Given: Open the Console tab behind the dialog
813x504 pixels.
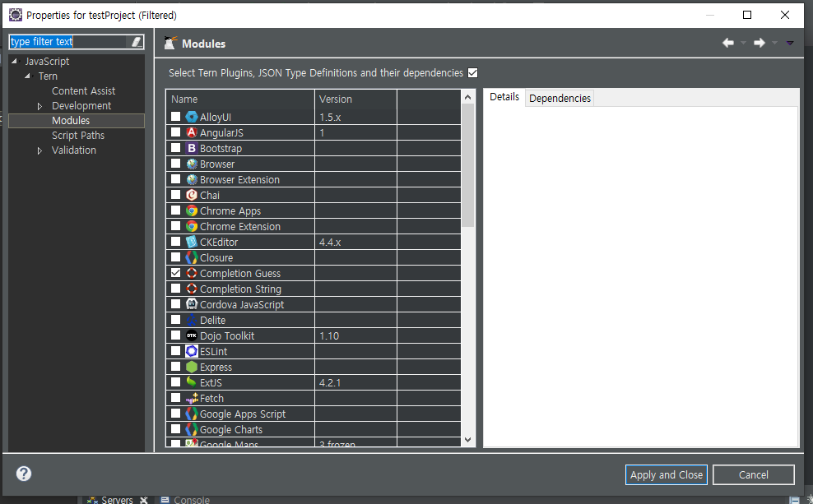Looking at the screenshot, I should [x=186, y=499].
